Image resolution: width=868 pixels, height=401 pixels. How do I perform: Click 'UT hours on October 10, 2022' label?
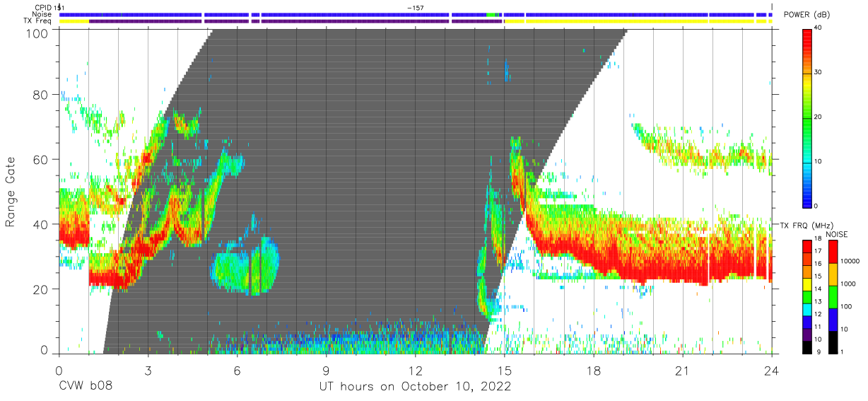point(416,387)
